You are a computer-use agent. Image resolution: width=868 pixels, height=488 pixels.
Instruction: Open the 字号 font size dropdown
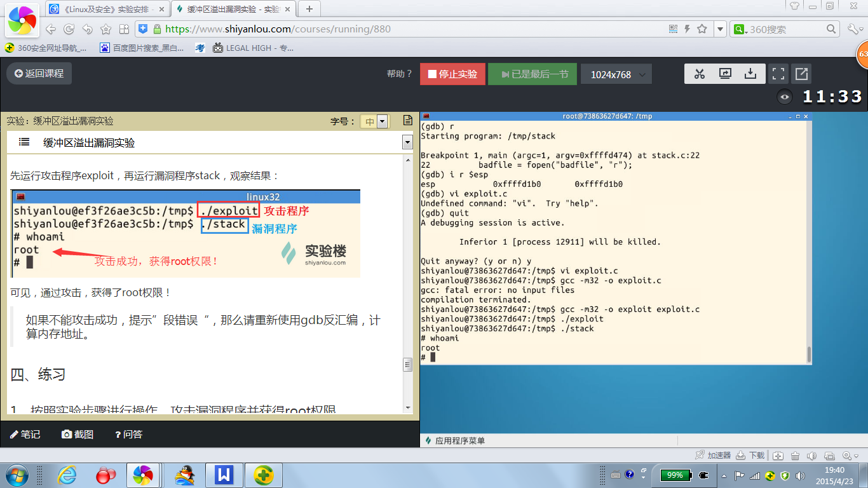[x=374, y=121]
